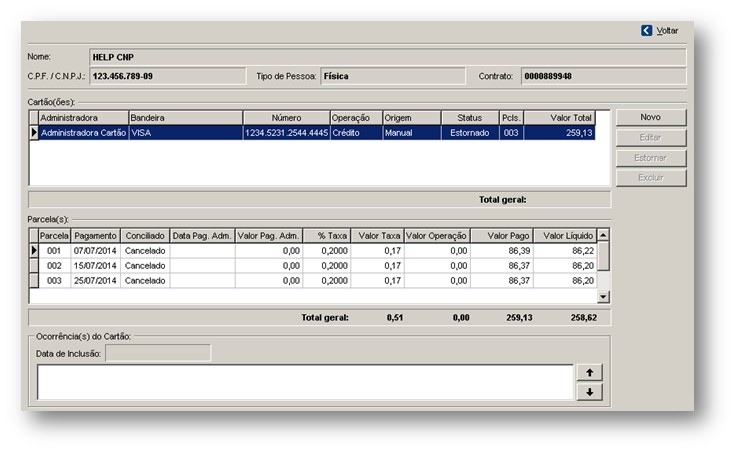The image size is (736, 453).
Task: Click parcela 001 cell
Action: [54, 251]
